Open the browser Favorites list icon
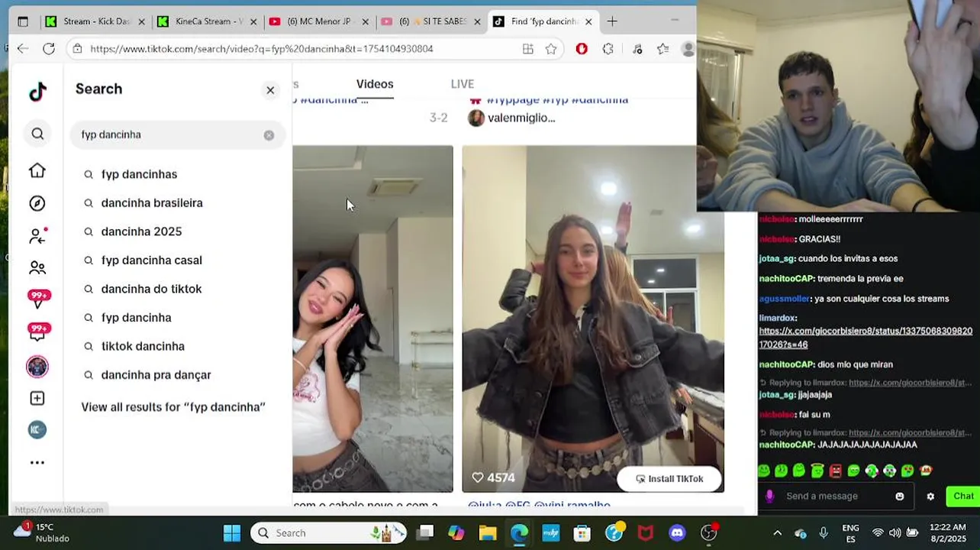Viewport: 980px width, 550px height. tap(662, 49)
